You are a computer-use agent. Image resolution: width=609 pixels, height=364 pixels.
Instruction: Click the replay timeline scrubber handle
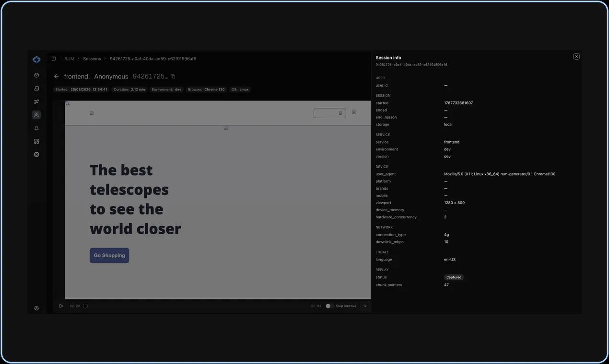pyautogui.click(x=85, y=306)
